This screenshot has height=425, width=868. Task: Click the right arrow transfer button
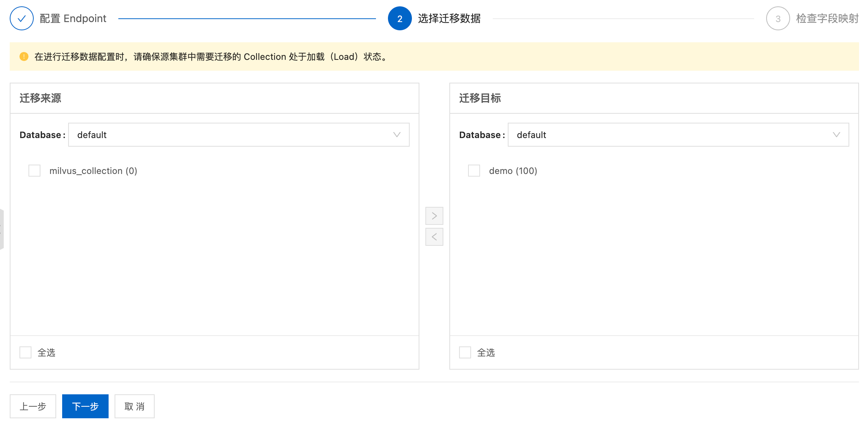[434, 216]
